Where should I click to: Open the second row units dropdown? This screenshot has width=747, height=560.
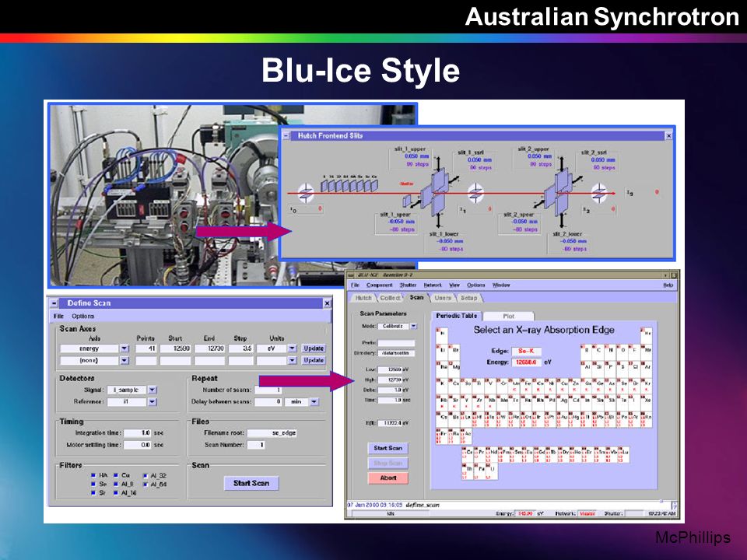(x=292, y=360)
